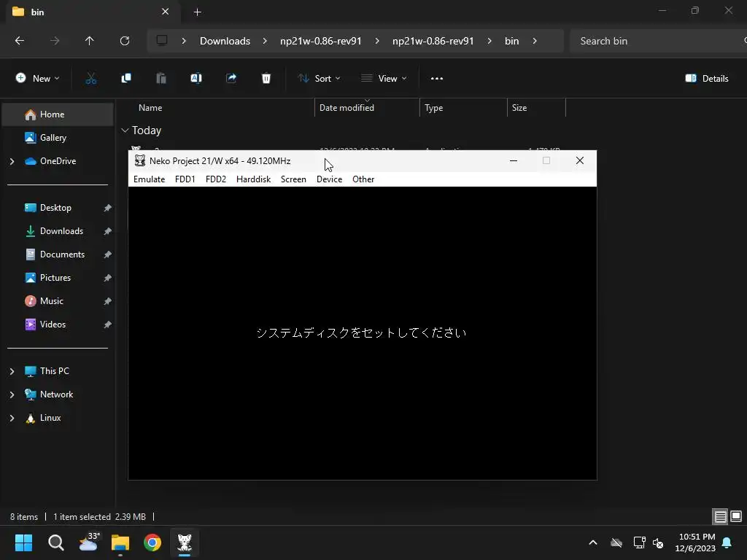747x560 pixels.
Task: Expand the This PC node
Action: coord(12,371)
